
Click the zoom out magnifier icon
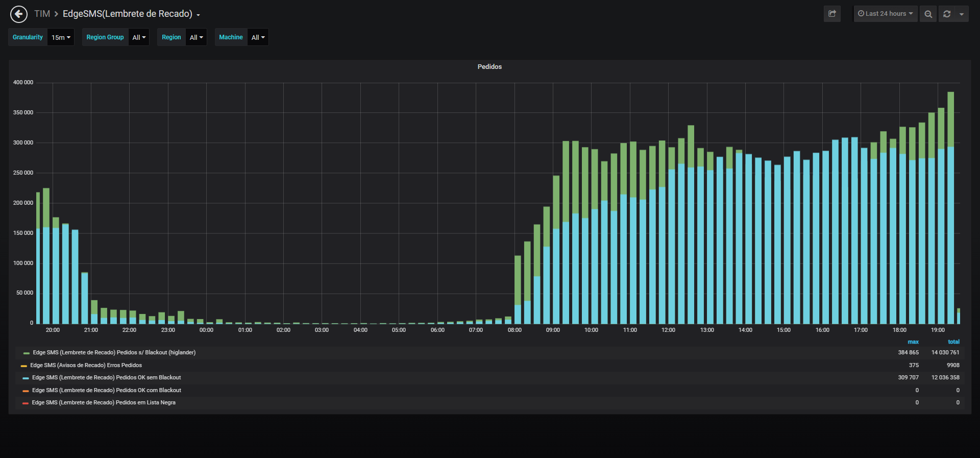coord(928,14)
